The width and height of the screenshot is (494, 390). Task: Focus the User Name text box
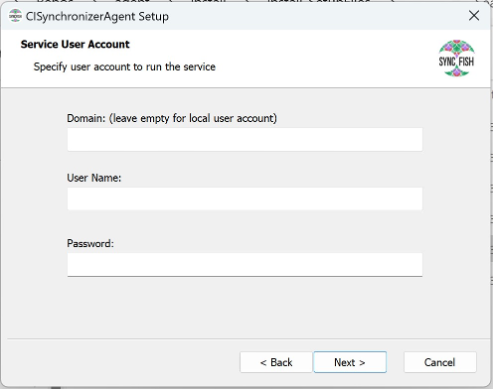(x=245, y=199)
